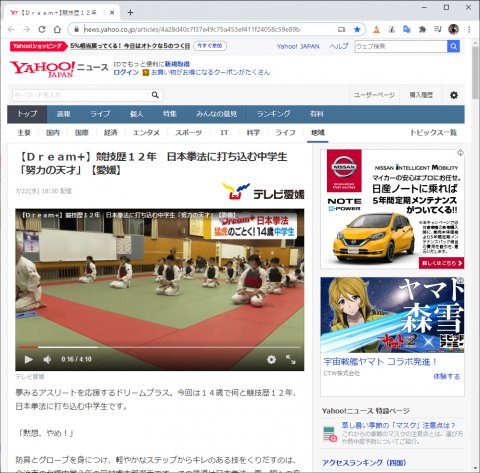Click the news keyword input field

80,95
